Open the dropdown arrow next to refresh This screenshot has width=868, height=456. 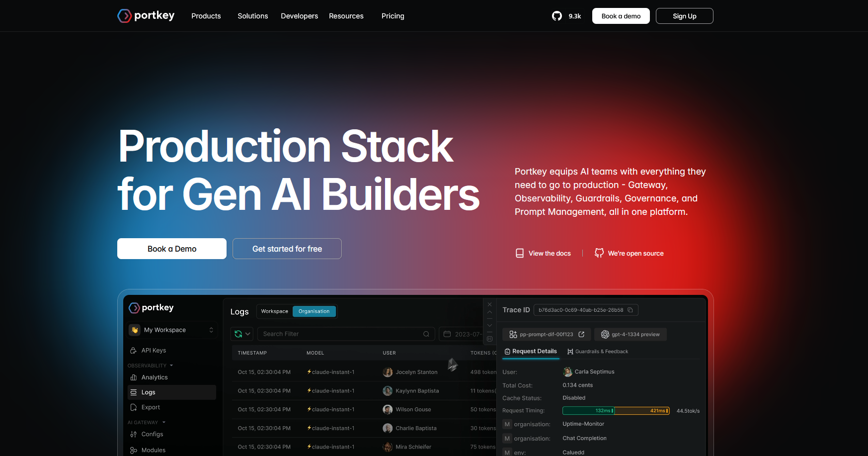pos(248,334)
